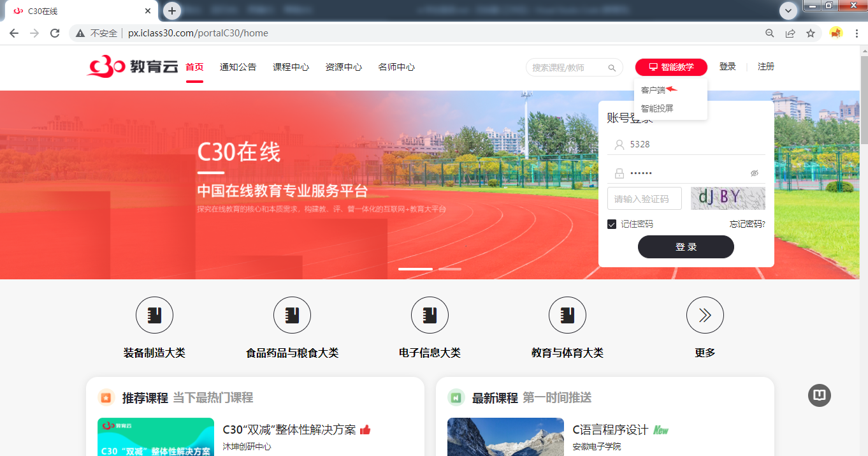Image resolution: width=868 pixels, height=456 pixels.
Task: Click the 请输入验证码 captcha input
Action: [x=644, y=199]
